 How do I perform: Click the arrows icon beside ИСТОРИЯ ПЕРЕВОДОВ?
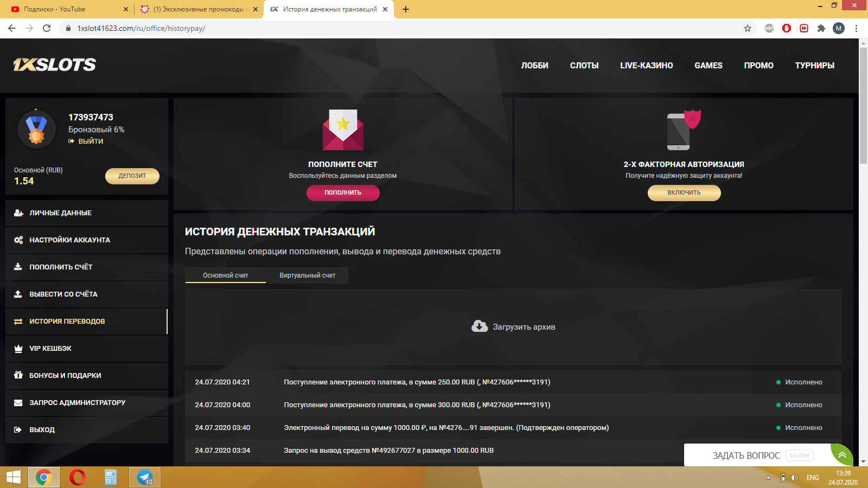tap(18, 322)
